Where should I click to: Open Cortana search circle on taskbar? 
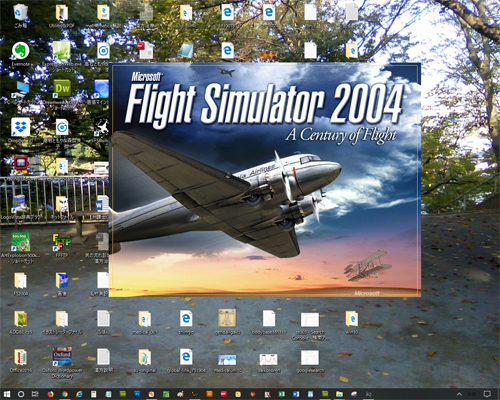coord(21,394)
